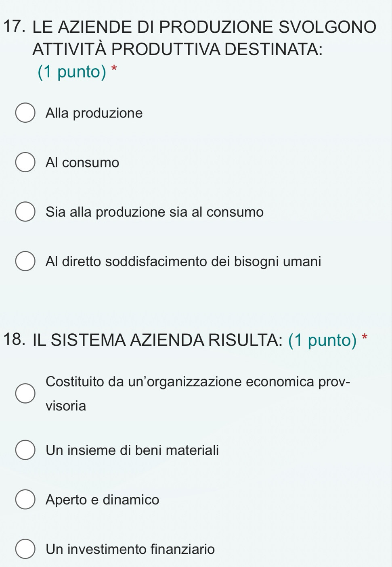The width and height of the screenshot is (392, 567).
Task: Select the 'Alla produzione' radio button
Action: pyautogui.click(x=25, y=113)
